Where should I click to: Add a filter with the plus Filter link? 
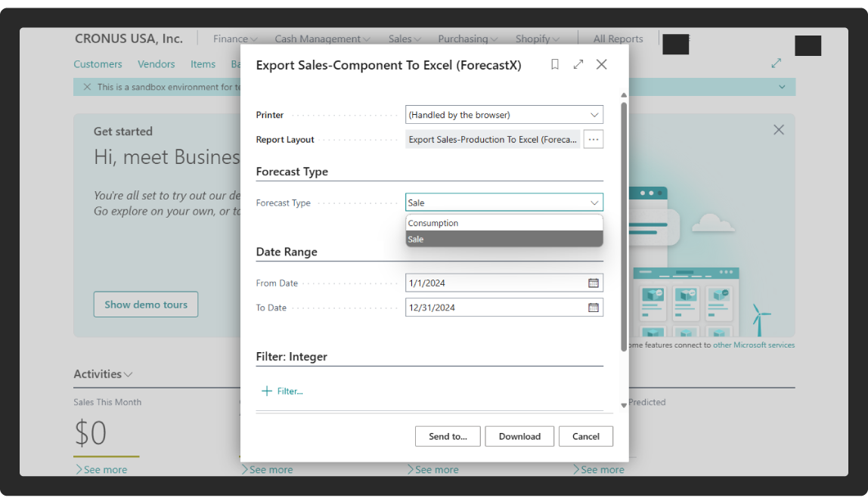[x=282, y=391]
